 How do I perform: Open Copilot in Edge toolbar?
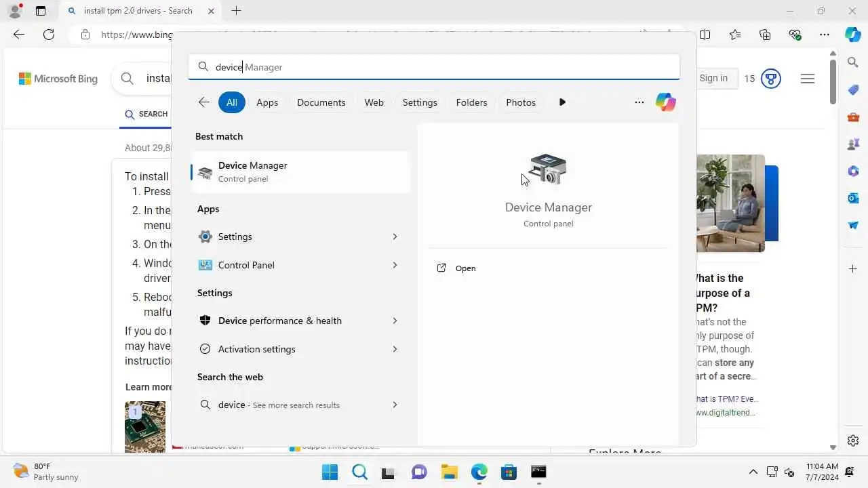pyautogui.click(x=853, y=35)
